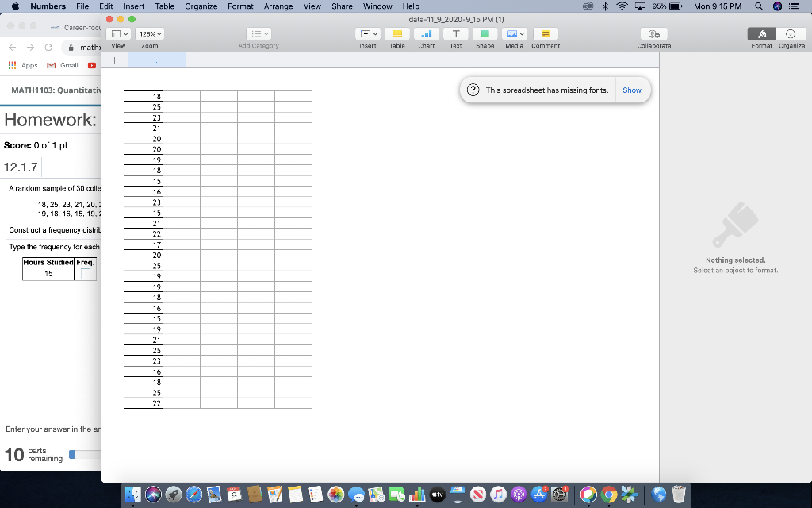This screenshot has height=508, width=812.
Task: Add a new sheet with the plus tab
Action: pos(114,60)
